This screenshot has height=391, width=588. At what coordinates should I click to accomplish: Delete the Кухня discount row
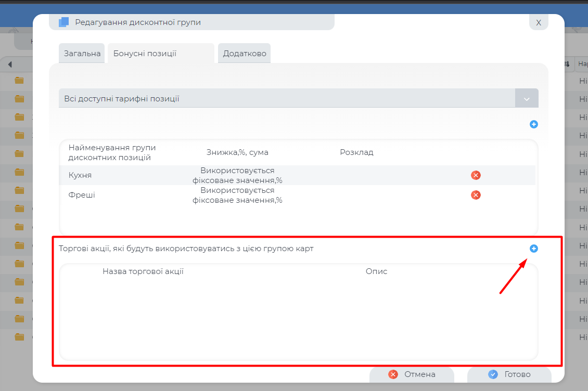(x=475, y=175)
